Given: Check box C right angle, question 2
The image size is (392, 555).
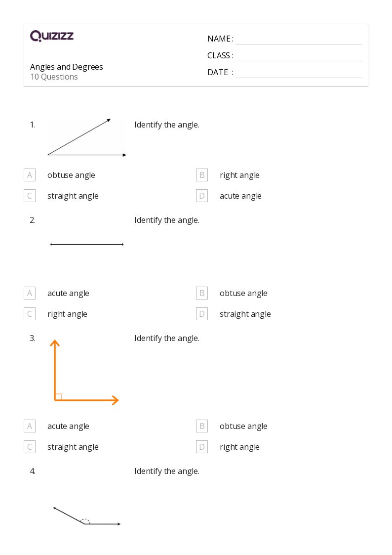Looking at the screenshot, I should coord(30,314).
